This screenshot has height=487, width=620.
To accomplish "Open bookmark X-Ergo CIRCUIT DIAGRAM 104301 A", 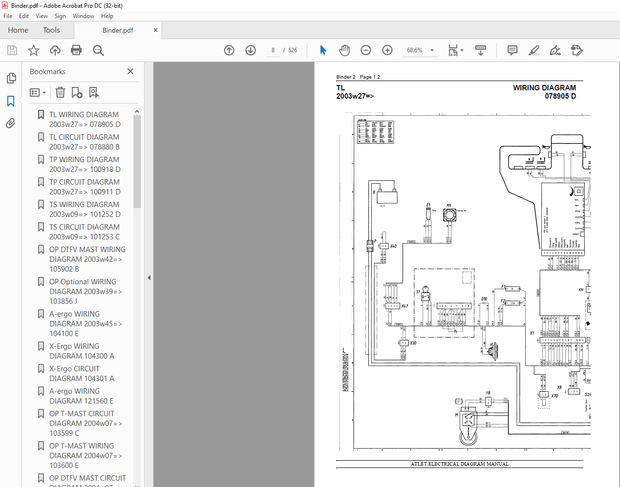I will pyautogui.click(x=81, y=374).
